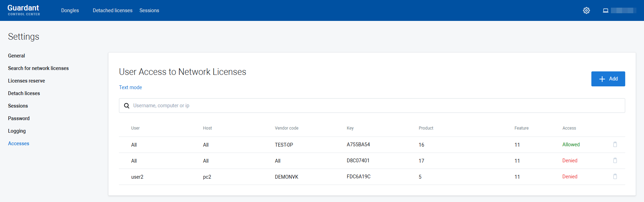This screenshot has height=202, width=644.
Task: Click the search magnifier icon
Action: pyautogui.click(x=127, y=106)
